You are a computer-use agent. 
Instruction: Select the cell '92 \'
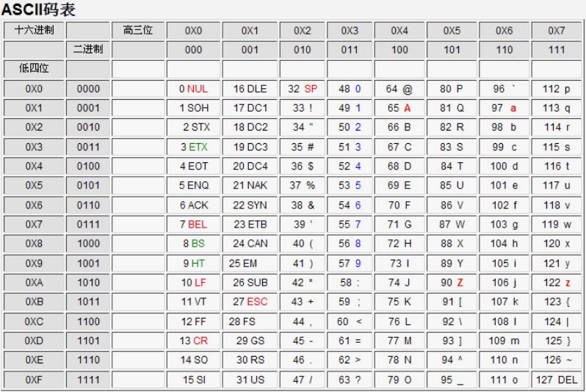click(x=452, y=321)
